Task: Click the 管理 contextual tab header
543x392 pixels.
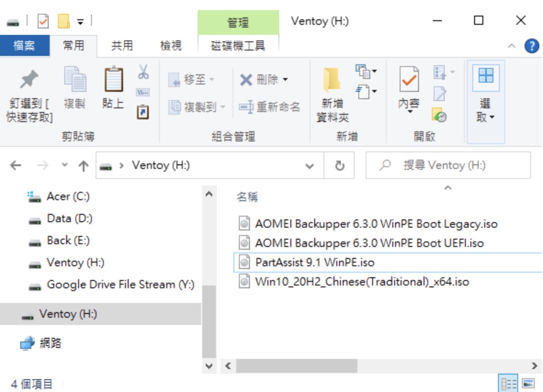Action: point(238,22)
